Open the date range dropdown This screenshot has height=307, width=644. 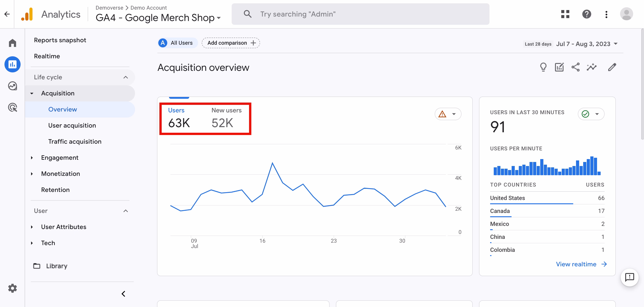[x=586, y=44]
